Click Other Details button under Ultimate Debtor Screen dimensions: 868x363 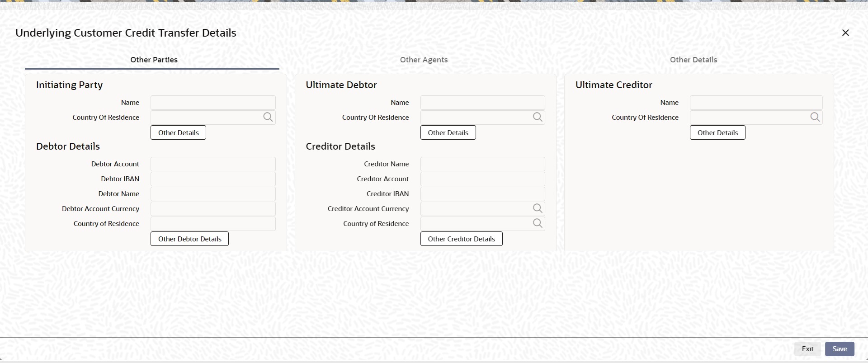[448, 132]
